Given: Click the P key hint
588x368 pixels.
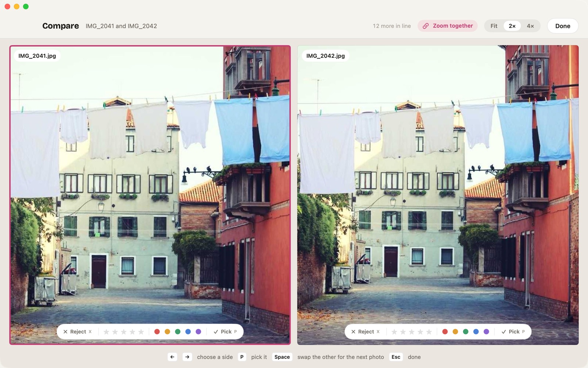Looking at the screenshot, I should pos(242,357).
